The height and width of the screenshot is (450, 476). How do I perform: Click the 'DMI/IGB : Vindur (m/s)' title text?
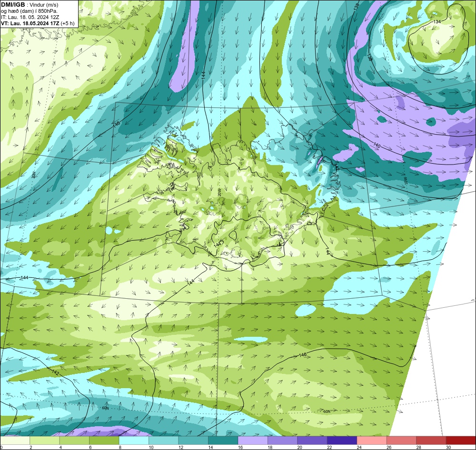[30, 5]
